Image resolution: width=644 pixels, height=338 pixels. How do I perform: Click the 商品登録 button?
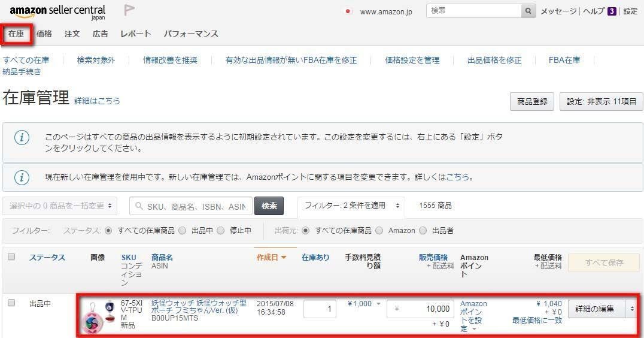coord(532,101)
